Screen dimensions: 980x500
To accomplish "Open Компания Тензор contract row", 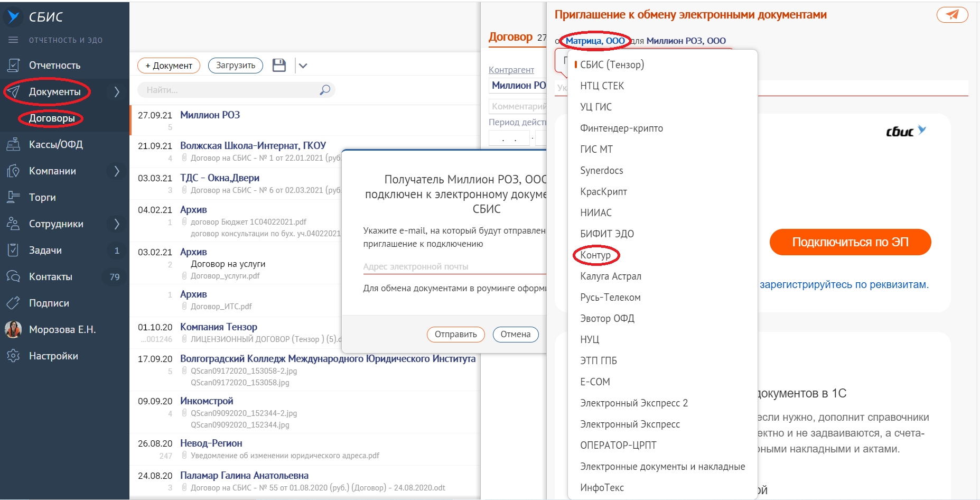I will coord(305,332).
